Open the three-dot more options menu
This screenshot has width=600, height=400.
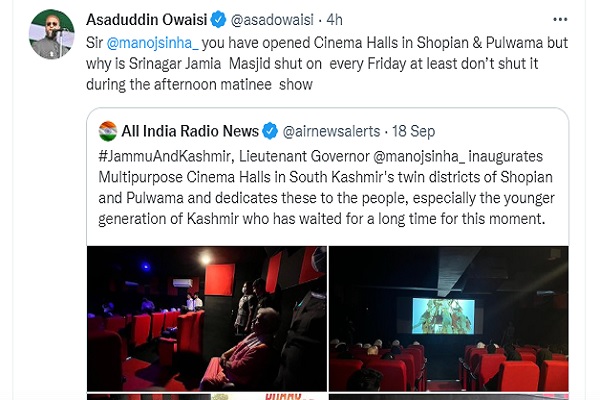click(x=560, y=20)
